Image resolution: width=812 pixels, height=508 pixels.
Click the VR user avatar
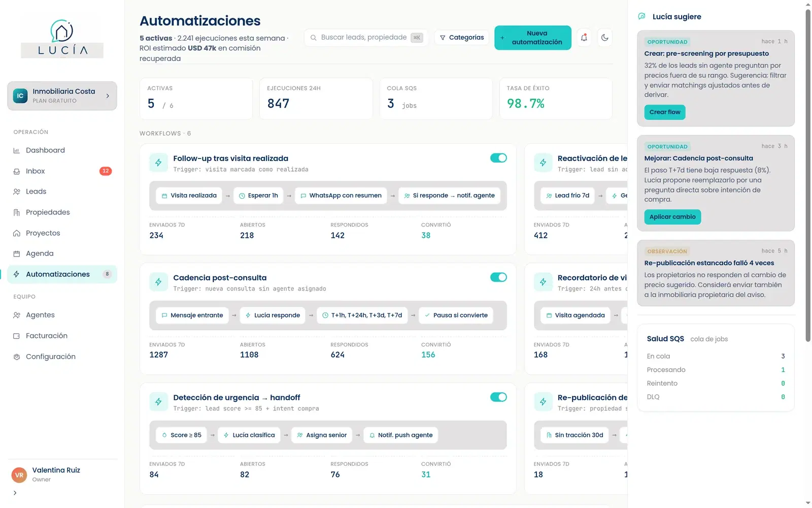[19, 475]
